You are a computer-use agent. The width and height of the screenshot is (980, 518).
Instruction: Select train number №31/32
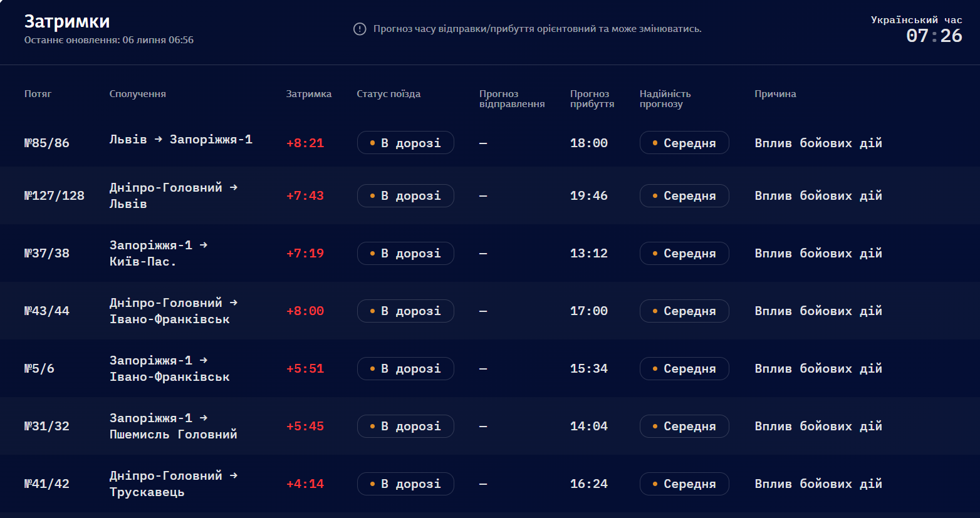point(47,426)
